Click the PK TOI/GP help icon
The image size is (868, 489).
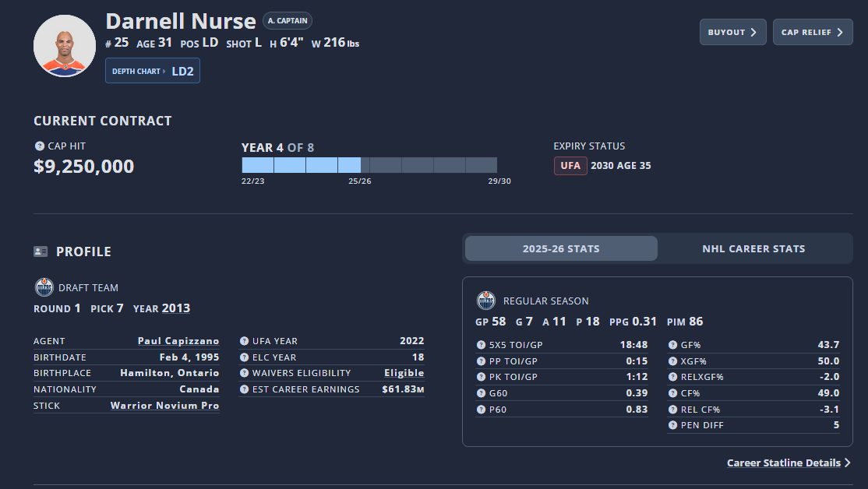click(x=481, y=377)
